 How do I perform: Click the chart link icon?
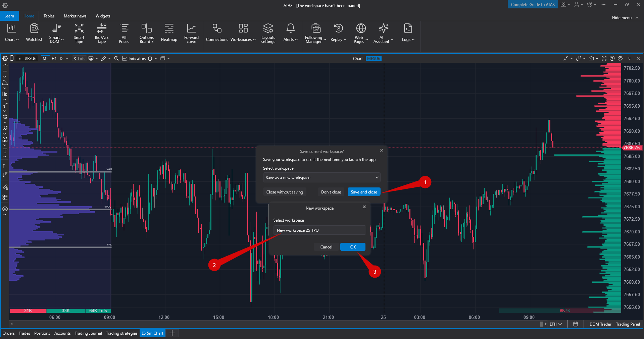(x=579, y=58)
